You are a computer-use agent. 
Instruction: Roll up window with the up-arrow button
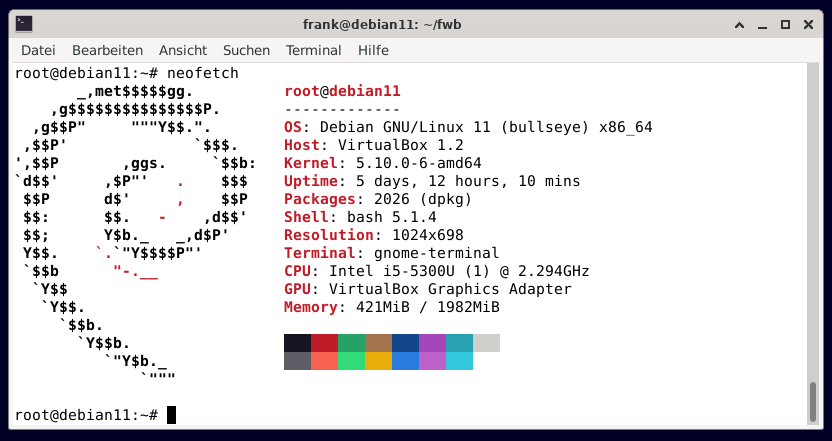coord(739,24)
